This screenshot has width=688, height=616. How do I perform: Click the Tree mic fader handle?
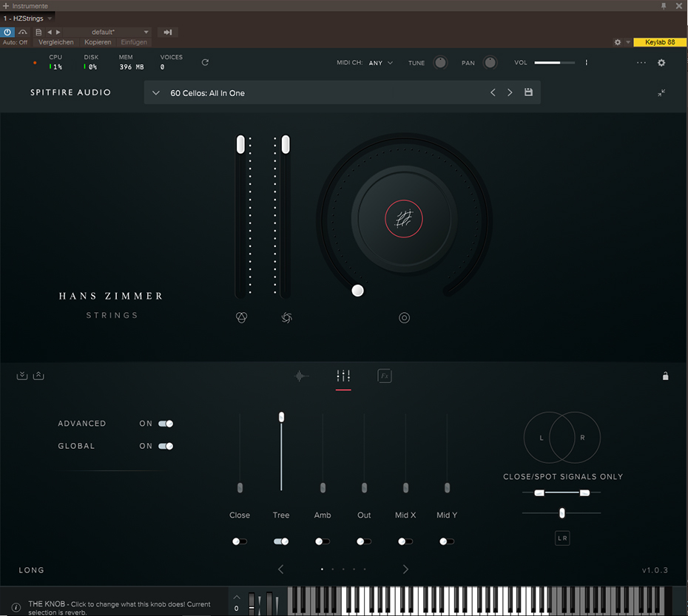point(281,417)
